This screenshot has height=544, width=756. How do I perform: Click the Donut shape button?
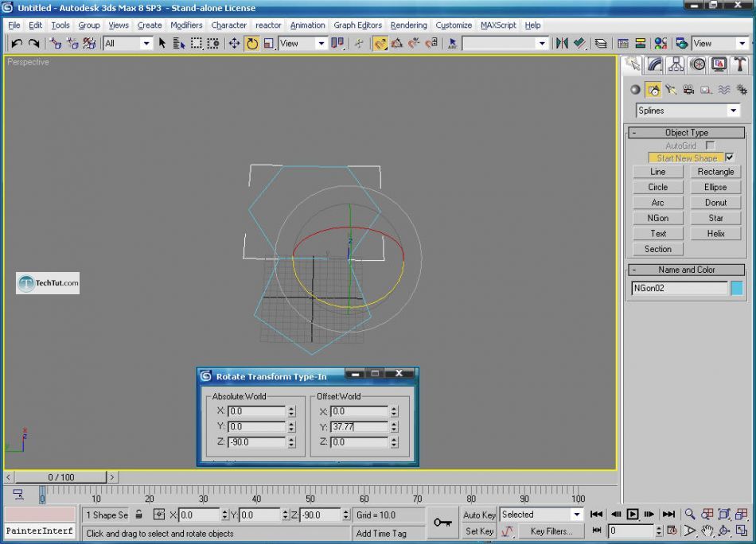coord(715,202)
